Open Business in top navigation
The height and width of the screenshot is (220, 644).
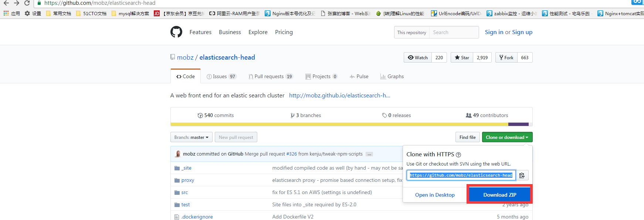pos(230,32)
